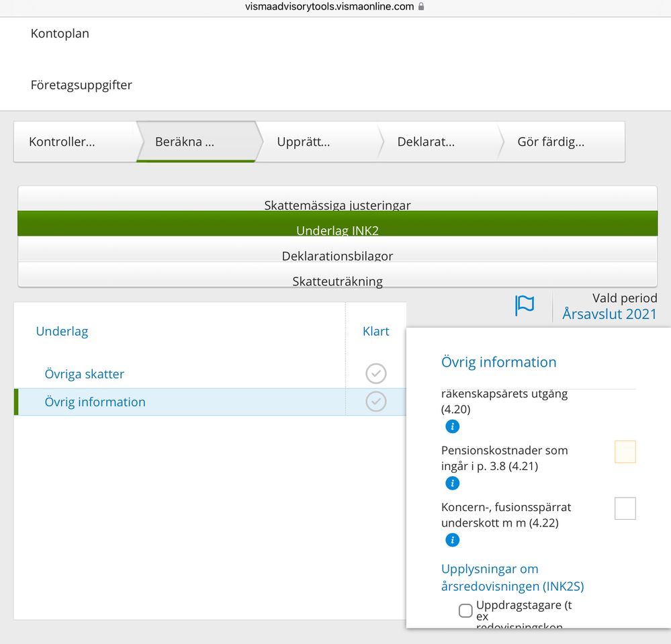The height and width of the screenshot is (644, 671).
Task: Open the Företagsuppgifter link
Action: point(81,85)
